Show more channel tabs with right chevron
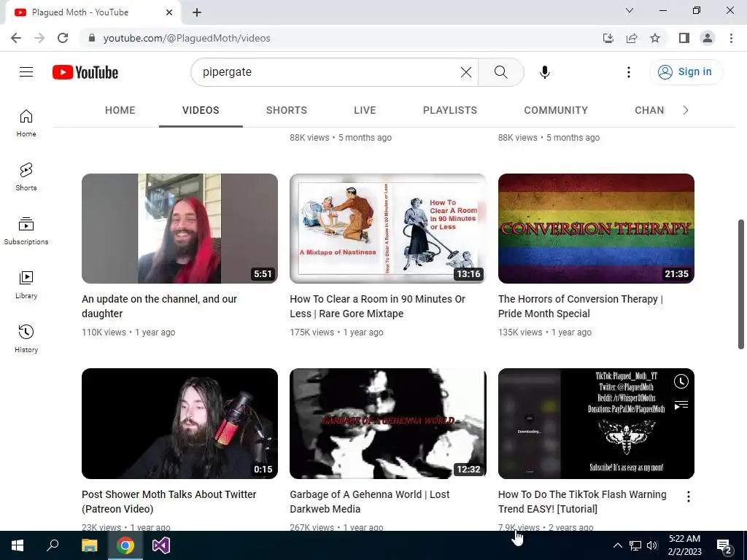The height and width of the screenshot is (560, 747). [686, 111]
